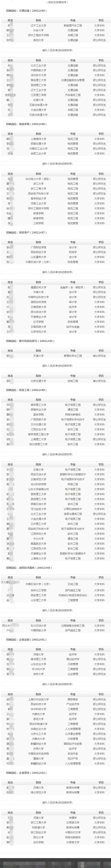Select the school cell 南京信息工程大学
Screen dimensions: 111x868
pos(38,434)
